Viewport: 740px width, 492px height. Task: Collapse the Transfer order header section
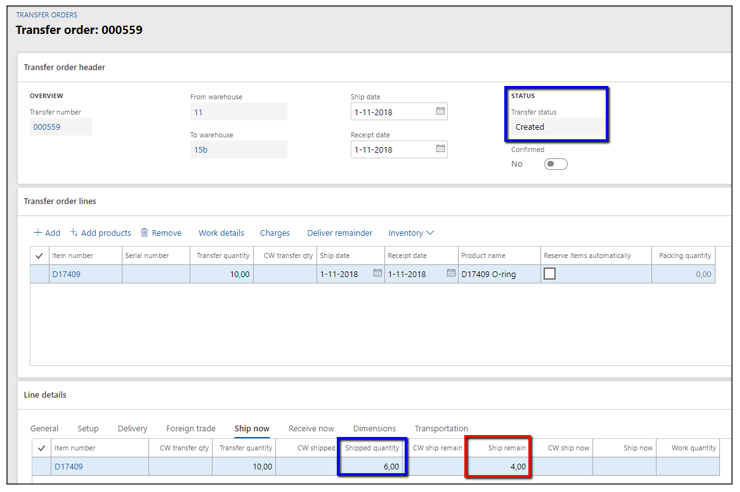point(64,67)
